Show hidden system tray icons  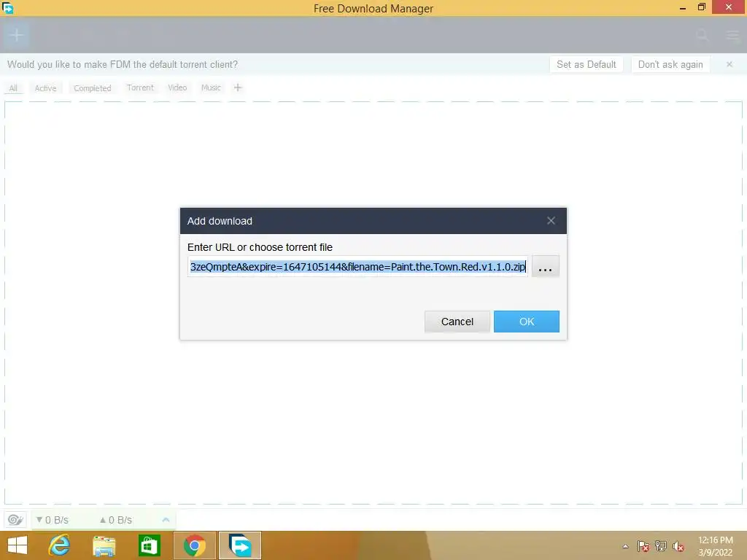pos(625,546)
